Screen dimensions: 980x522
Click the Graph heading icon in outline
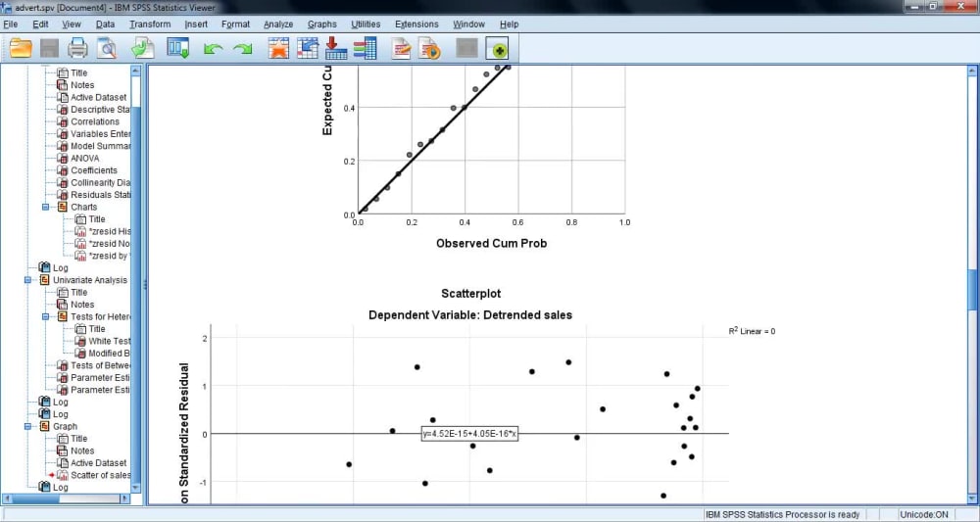pos(44,426)
